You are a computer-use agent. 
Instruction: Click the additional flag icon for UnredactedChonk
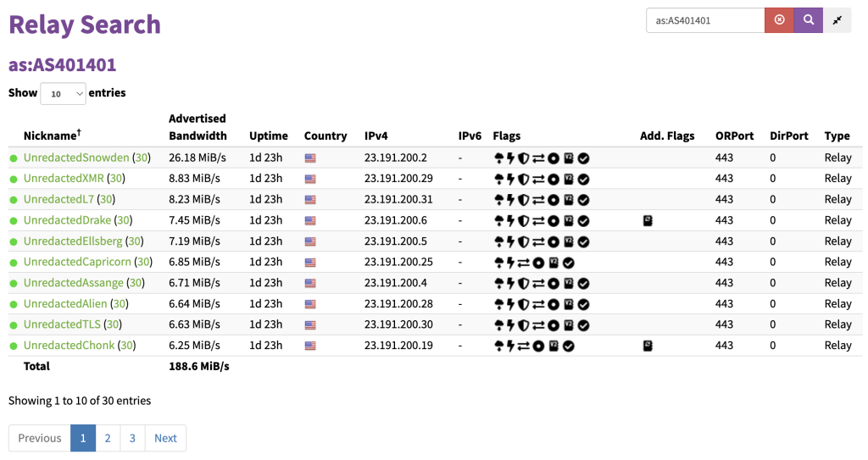[647, 346]
